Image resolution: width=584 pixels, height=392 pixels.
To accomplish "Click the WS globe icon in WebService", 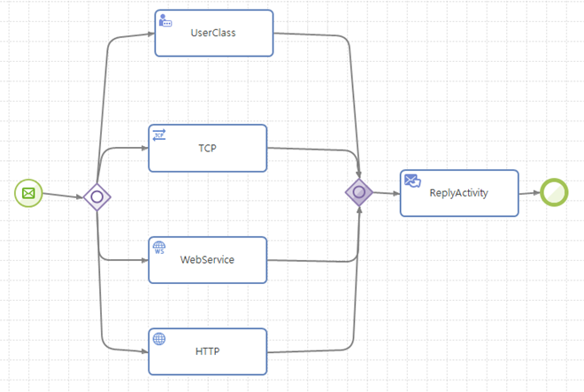I will click(159, 247).
